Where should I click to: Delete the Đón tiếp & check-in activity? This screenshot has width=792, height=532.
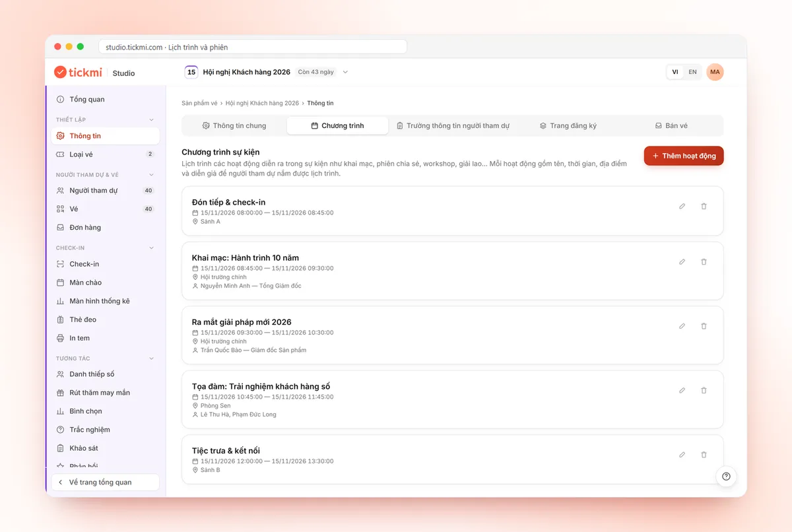tap(704, 206)
